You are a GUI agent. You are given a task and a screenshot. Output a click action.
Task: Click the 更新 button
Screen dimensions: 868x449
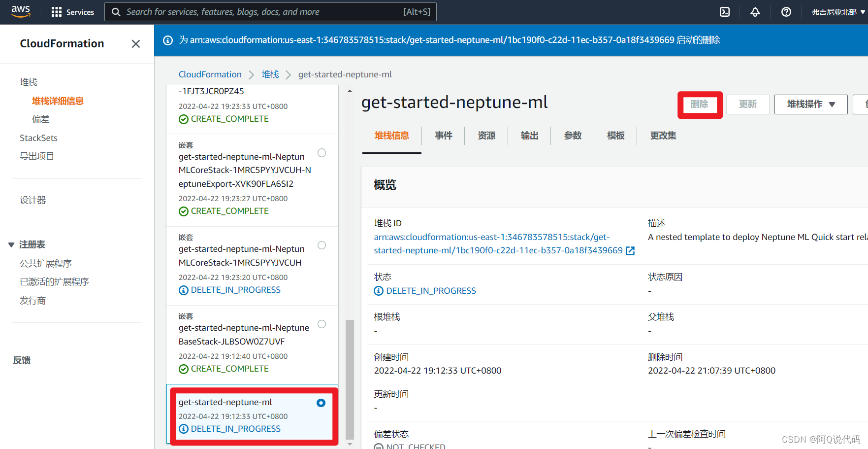click(x=747, y=104)
